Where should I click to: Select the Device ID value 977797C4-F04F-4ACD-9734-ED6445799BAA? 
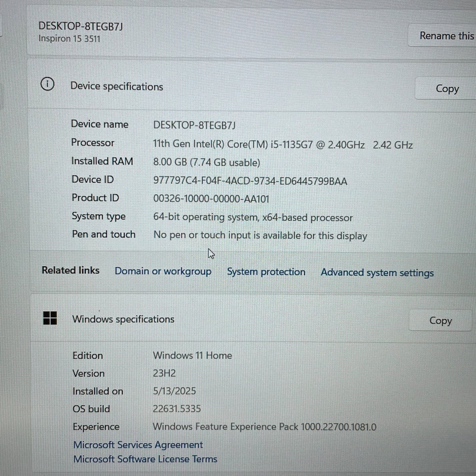250,181
